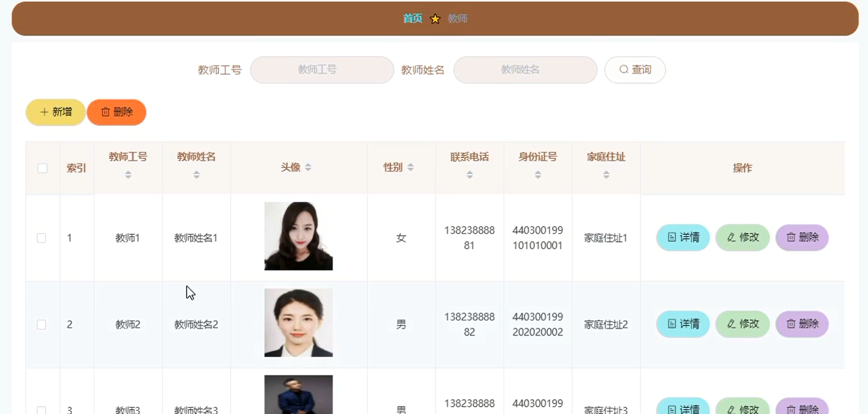Sort by 家庭住址 column arrows
This screenshot has height=414, width=868.
(606, 175)
